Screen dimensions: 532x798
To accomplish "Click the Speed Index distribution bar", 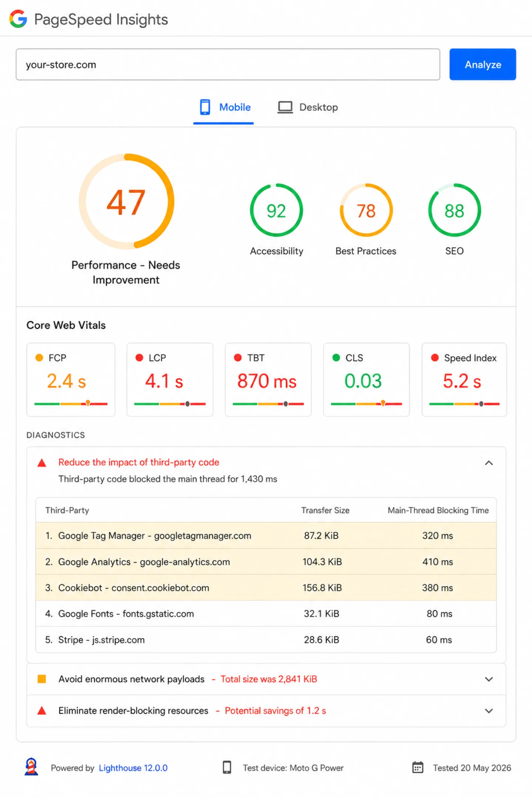I will coord(464,404).
